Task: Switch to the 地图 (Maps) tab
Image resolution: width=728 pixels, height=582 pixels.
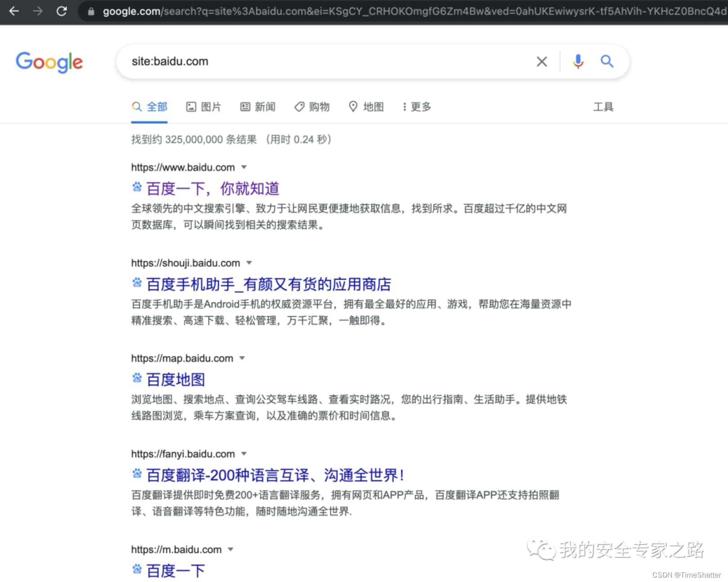Action: tap(366, 107)
